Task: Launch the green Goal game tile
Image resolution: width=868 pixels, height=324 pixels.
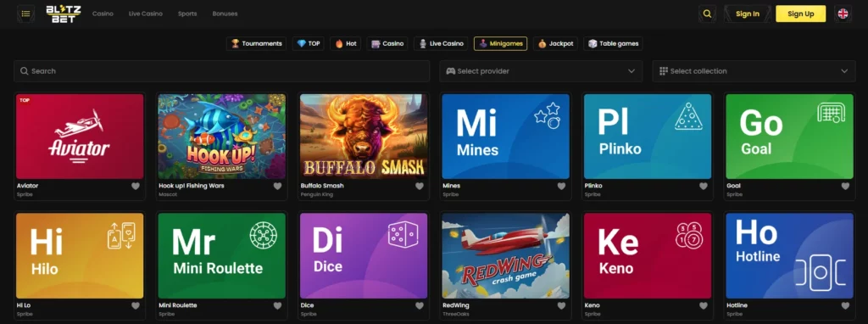Action: 789,137
